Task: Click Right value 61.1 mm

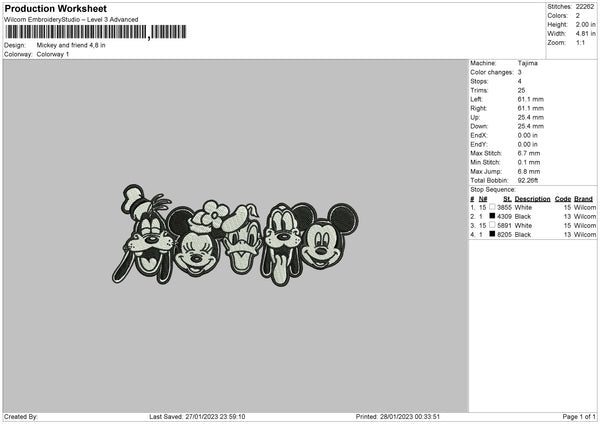Action: point(530,108)
